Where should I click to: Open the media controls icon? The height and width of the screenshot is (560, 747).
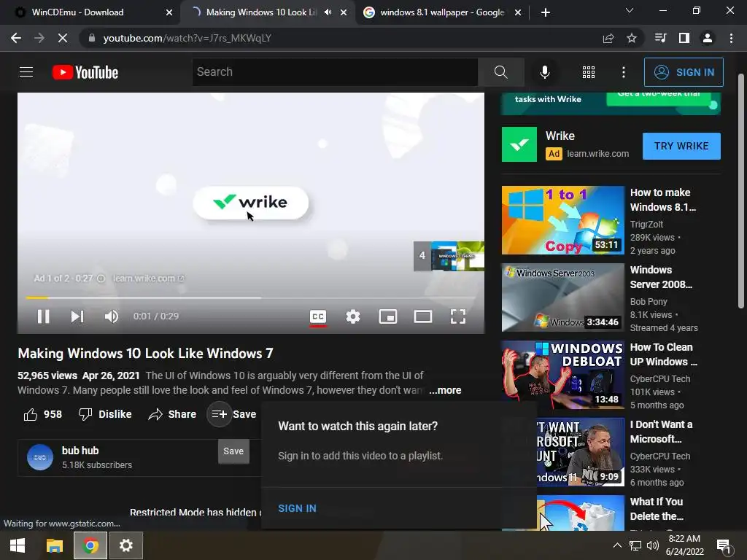coord(660,38)
